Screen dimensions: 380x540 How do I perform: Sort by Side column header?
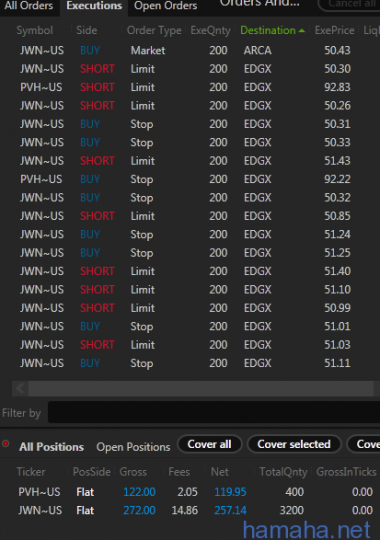(86, 30)
